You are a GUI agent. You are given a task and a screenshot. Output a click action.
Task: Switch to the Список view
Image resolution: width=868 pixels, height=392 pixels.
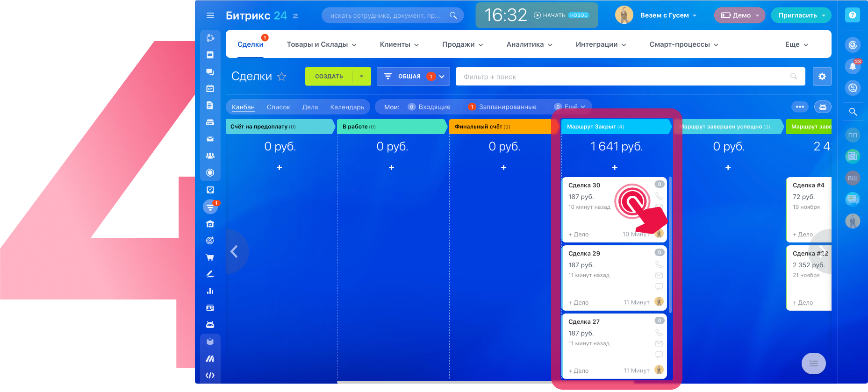click(x=279, y=107)
